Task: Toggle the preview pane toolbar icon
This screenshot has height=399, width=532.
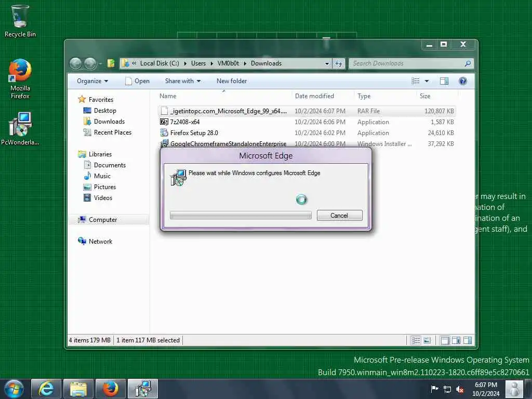Action: [444, 81]
